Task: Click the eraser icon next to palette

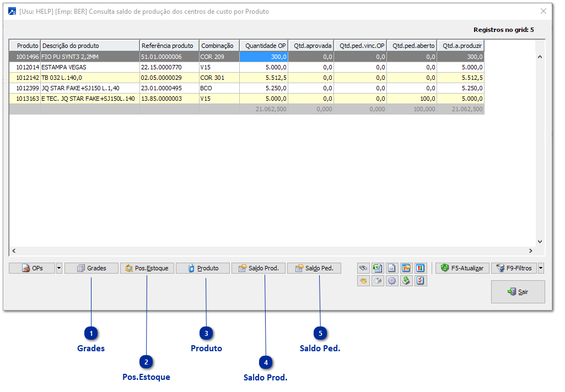Action: point(378,281)
